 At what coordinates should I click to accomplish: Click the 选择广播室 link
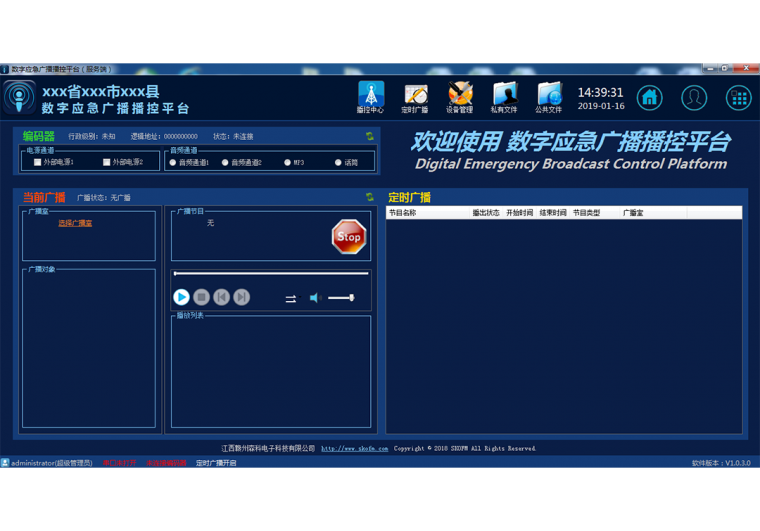(75, 223)
